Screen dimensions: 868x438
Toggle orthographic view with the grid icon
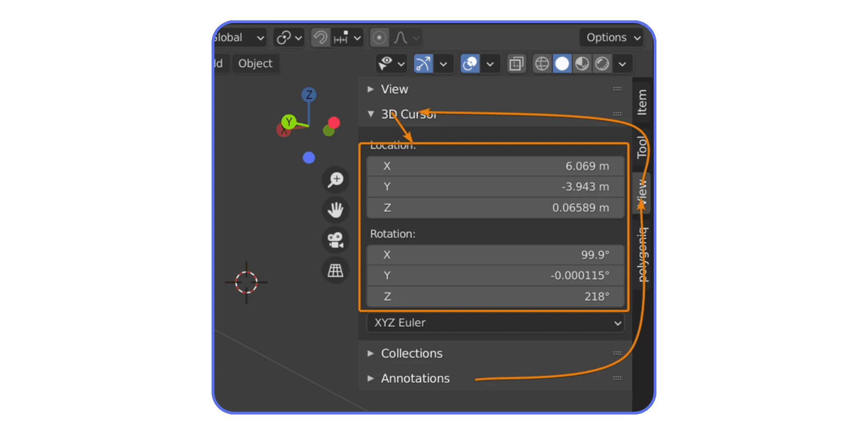[335, 270]
